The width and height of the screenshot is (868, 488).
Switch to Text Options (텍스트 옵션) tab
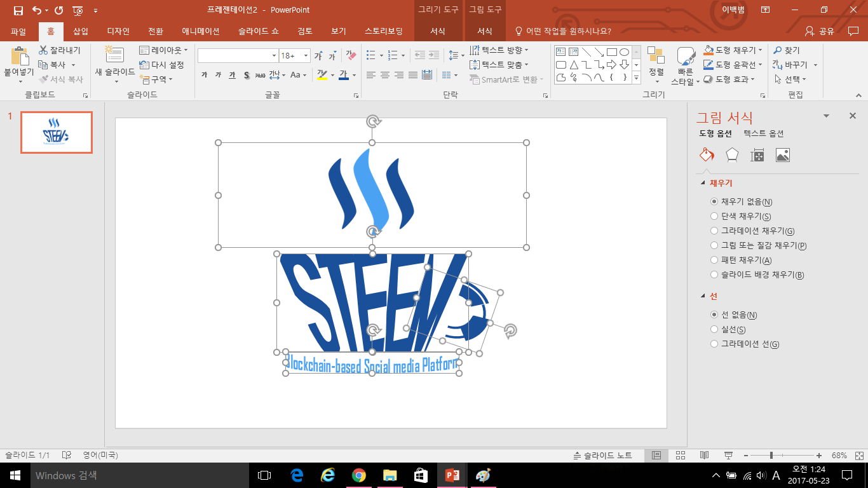click(764, 133)
